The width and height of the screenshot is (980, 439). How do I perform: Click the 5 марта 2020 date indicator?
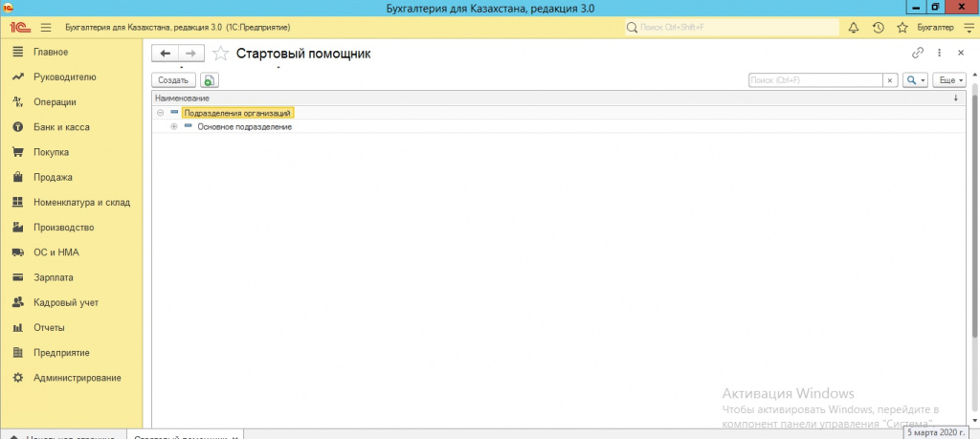coord(936,432)
